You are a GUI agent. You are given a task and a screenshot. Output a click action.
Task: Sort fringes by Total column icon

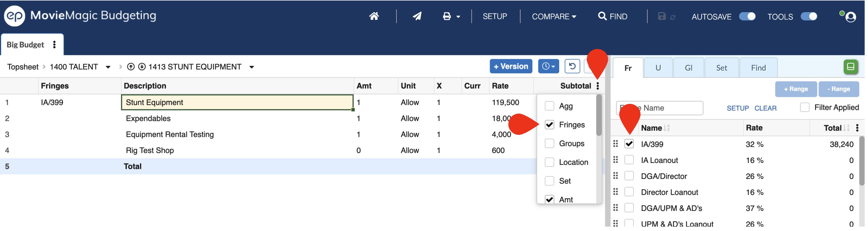point(846,128)
